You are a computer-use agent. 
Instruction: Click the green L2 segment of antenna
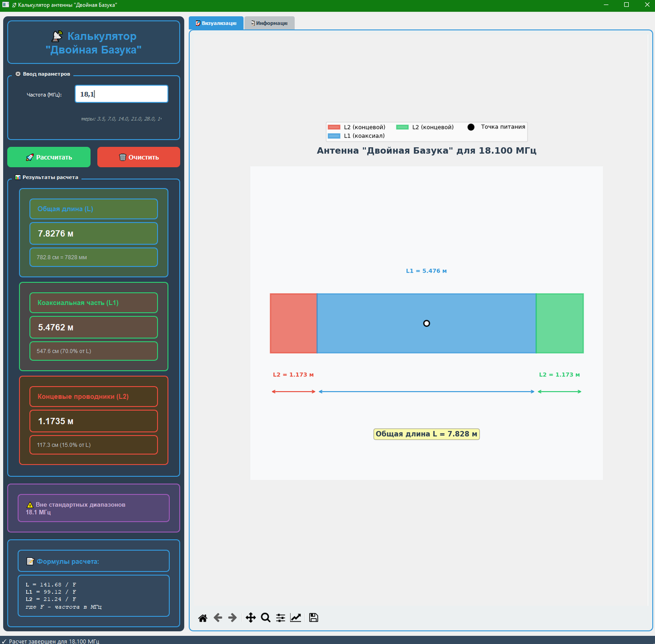560,323
